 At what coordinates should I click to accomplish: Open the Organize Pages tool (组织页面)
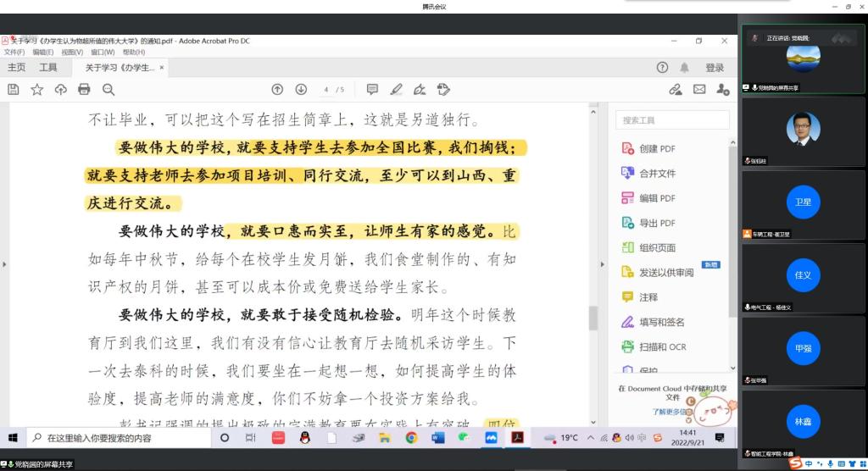click(648, 247)
